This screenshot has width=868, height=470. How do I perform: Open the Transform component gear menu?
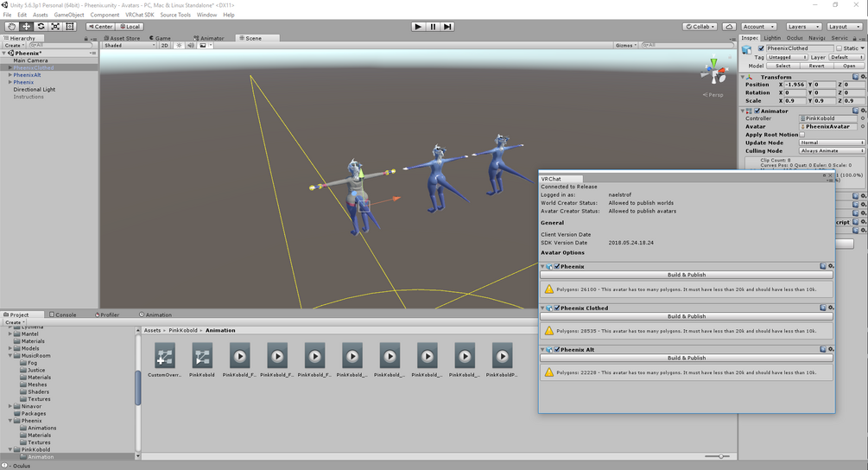coord(863,77)
